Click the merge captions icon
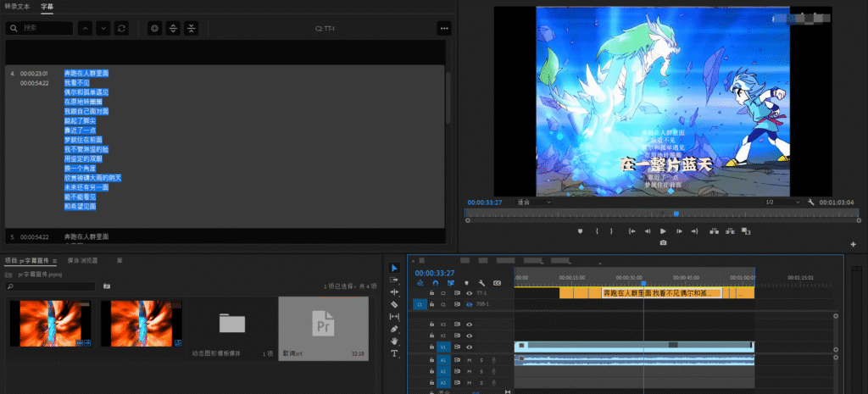 coord(192,28)
